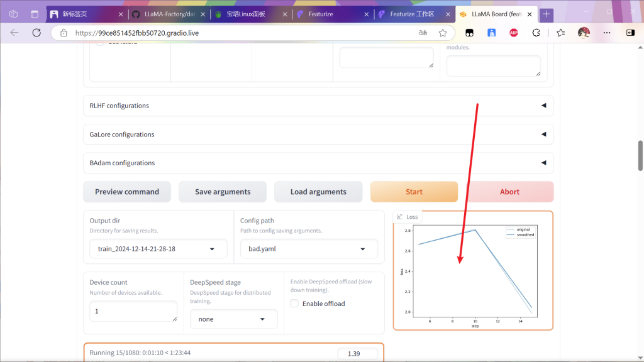This screenshot has height=362, width=644.
Task: Switch to the 新标签页 tab
Action: pos(87,14)
